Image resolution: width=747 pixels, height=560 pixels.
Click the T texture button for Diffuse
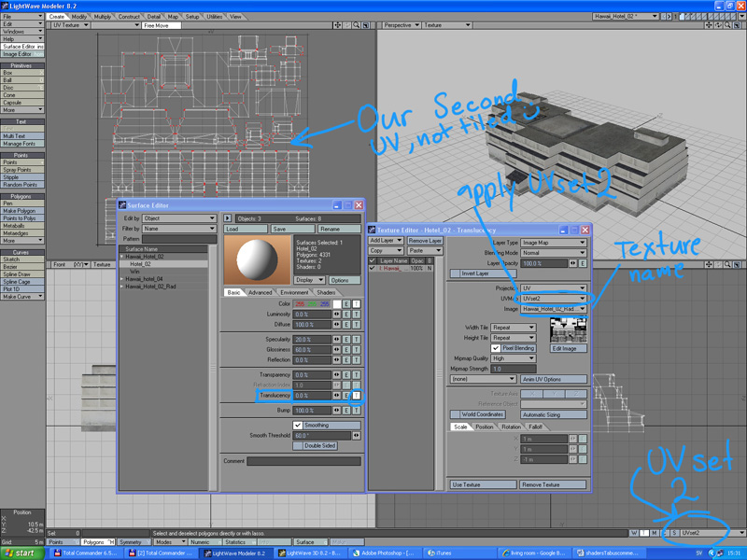[x=357, y=325]
